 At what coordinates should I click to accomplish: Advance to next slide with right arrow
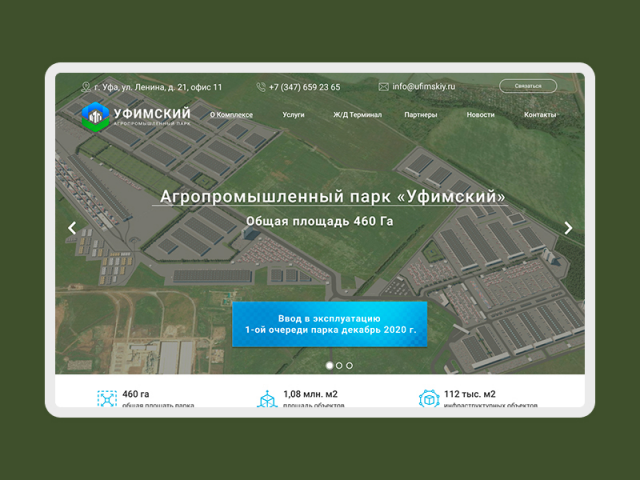click(568, 228)
